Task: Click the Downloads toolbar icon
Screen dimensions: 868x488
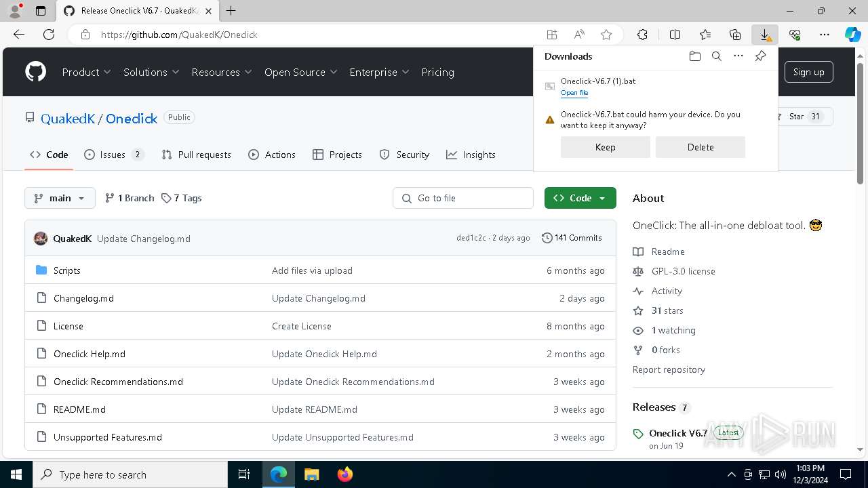Action: coord(765,35)
